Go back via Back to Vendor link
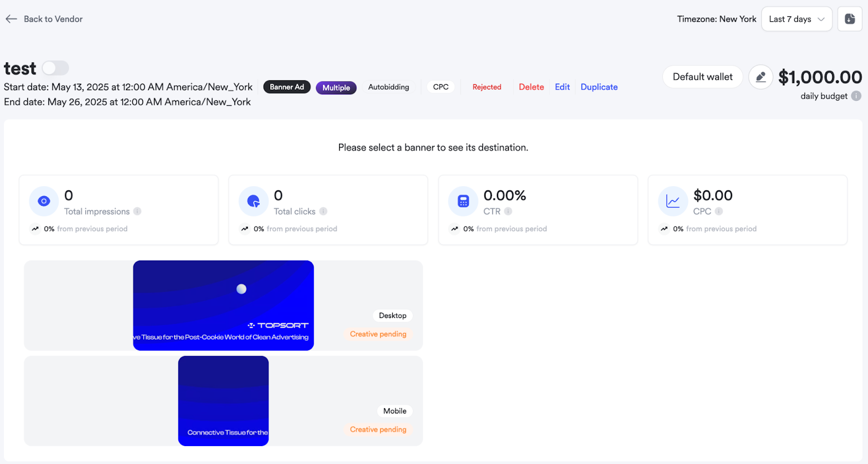This screenshot has height=464, width=868. click(53, 19)
